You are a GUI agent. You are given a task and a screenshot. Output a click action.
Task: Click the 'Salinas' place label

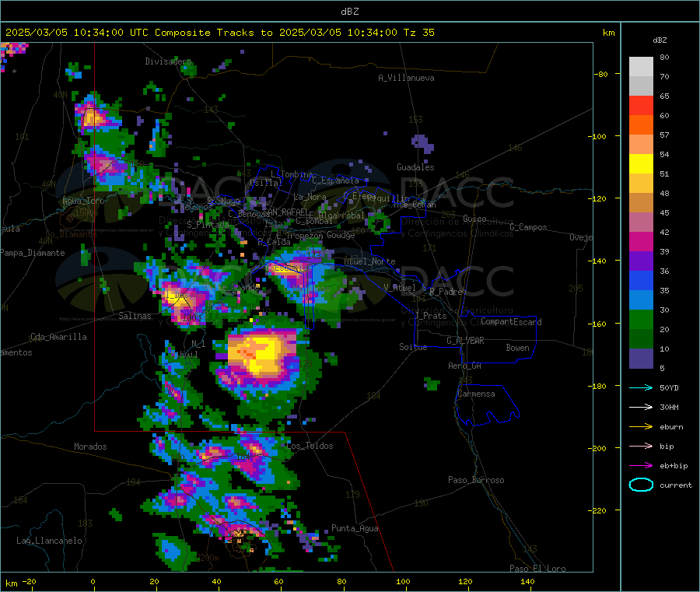coord(135,316)
